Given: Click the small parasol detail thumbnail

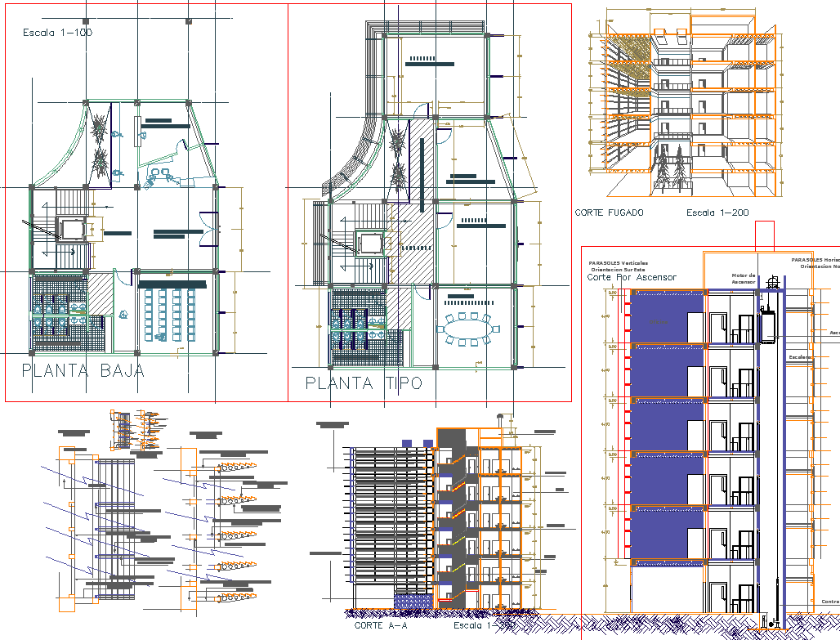Looking at the screenshot, I should (132, 430).
